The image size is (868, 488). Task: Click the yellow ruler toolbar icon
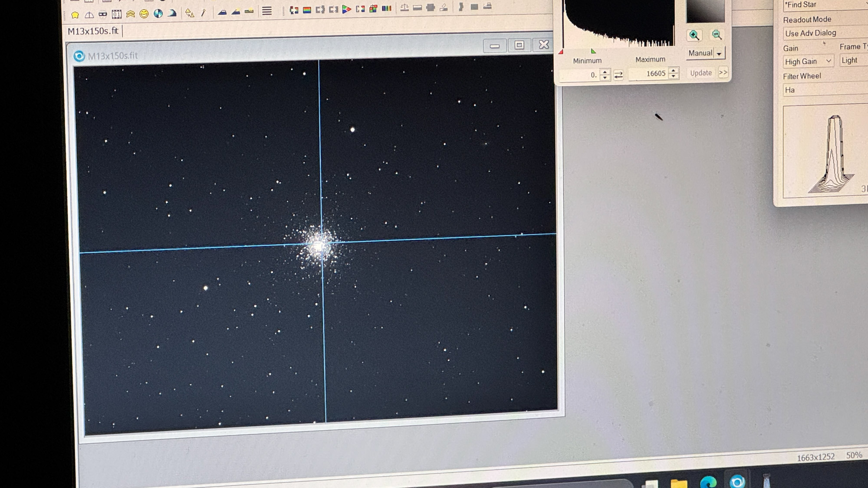(x=249, y=11)
